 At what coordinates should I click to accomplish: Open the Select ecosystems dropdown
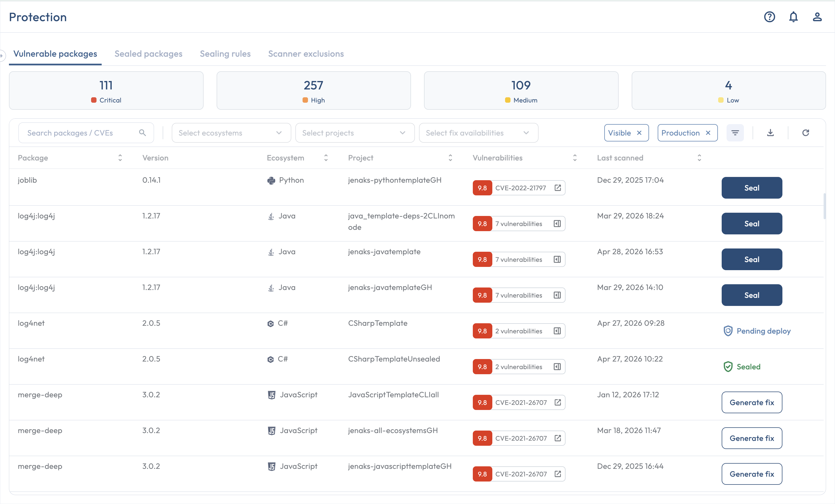pyautogui.click(x=231, y=133)
